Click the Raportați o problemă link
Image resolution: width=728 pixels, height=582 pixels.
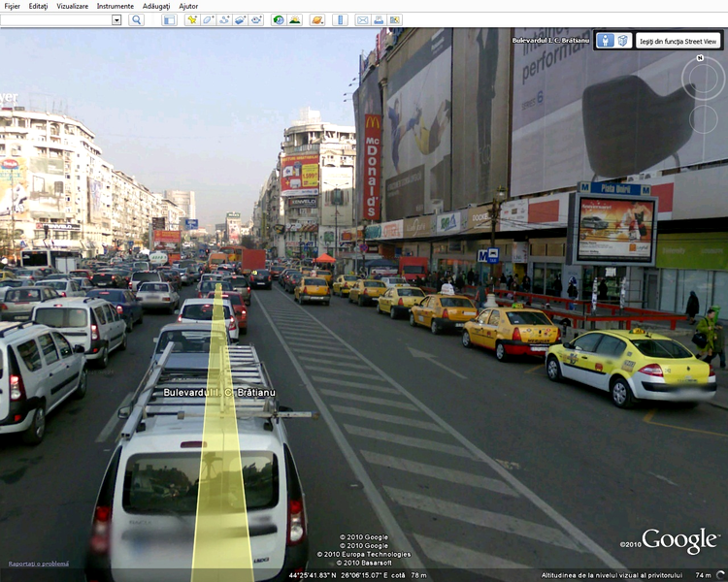pos(39,564)
